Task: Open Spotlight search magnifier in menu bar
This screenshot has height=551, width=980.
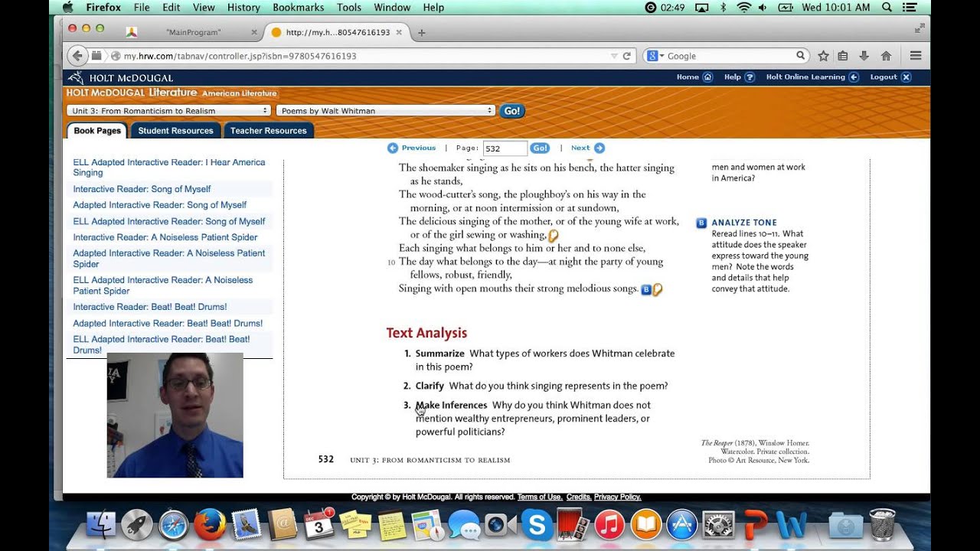Action: point(887,8)
